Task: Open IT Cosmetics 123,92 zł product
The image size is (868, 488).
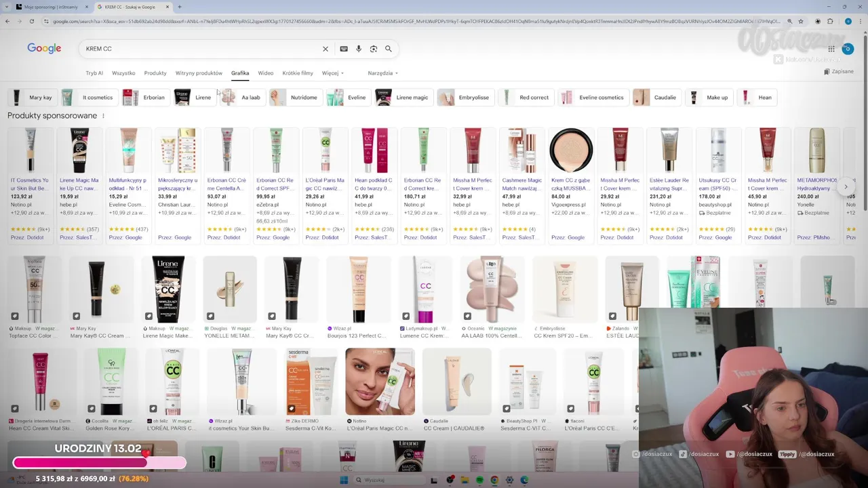Action: coord(30,184)
